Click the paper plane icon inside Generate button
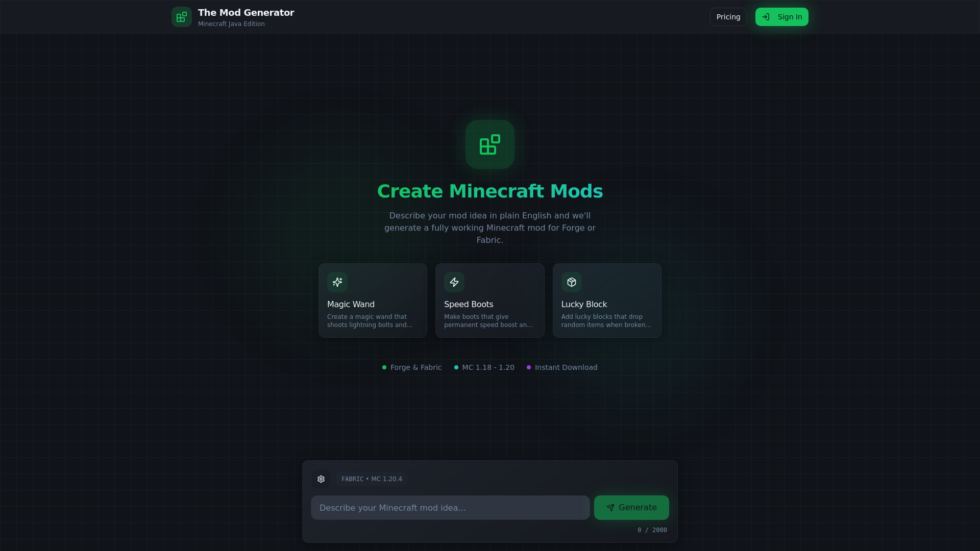The height and width of the screenshot is (551, 980). pos(611,508)
